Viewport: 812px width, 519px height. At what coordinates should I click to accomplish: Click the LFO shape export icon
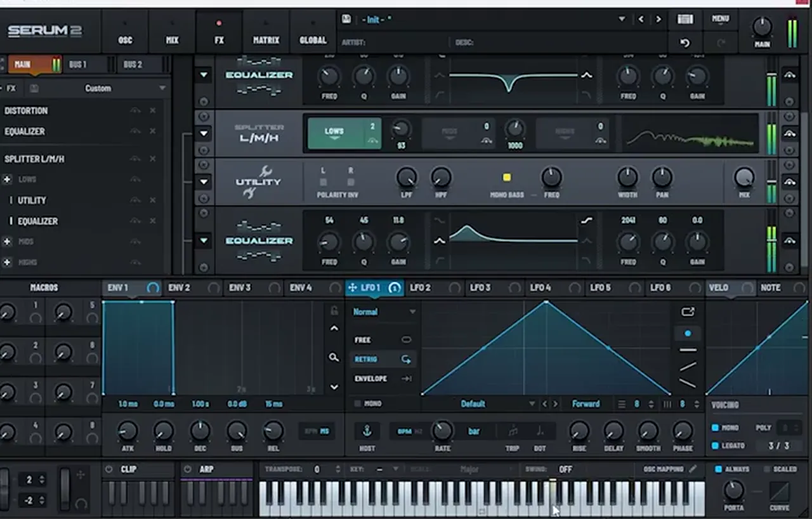[688, 312]
